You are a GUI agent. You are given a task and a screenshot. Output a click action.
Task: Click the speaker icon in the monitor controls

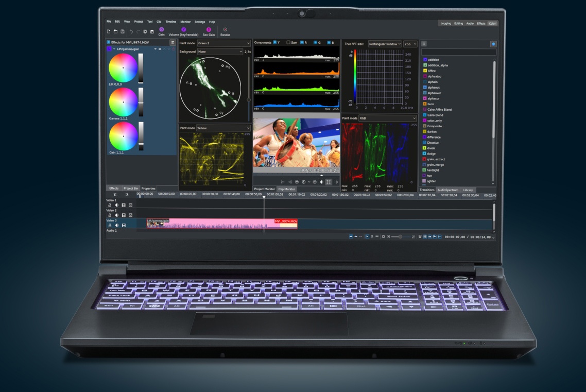(321, 182)
